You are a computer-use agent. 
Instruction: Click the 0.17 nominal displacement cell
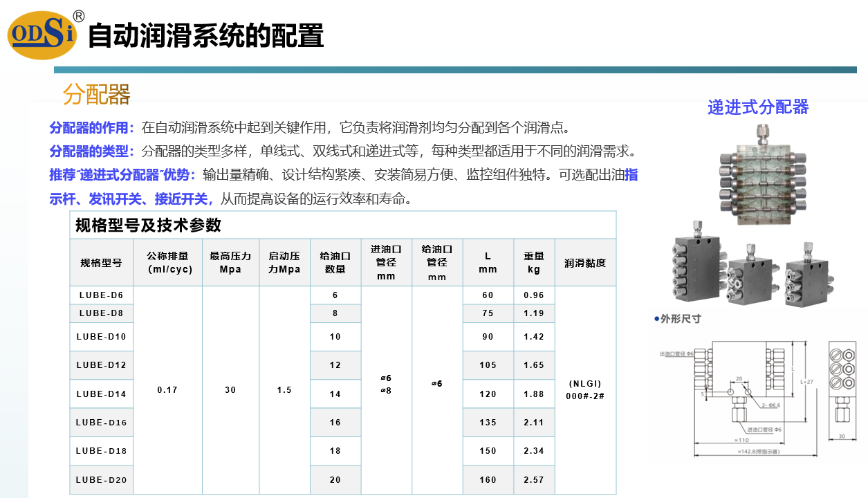167,390
